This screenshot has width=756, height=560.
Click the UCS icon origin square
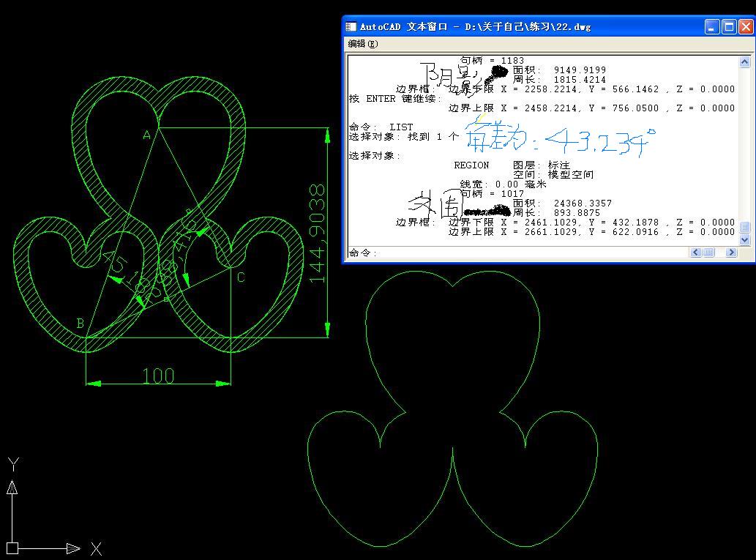(12, 548)
